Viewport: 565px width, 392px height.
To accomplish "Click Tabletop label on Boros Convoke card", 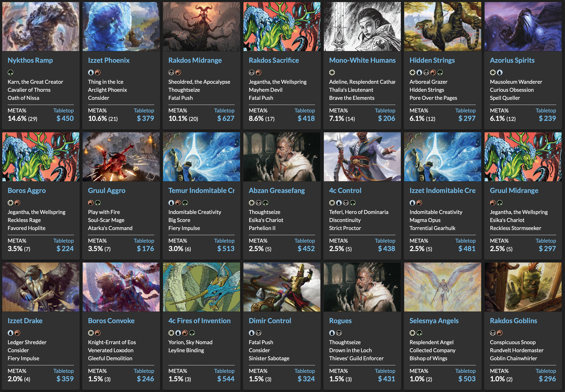I will point(144,371).
